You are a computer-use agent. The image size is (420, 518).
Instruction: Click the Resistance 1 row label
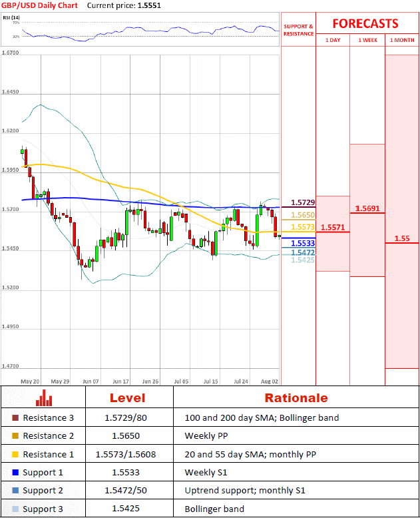(48, 455)
